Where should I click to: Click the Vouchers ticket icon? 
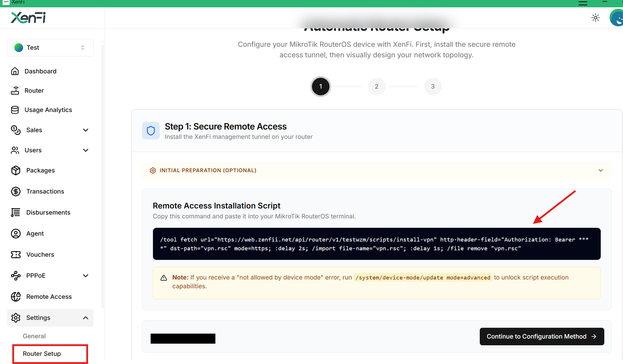[x=16, y=255]
